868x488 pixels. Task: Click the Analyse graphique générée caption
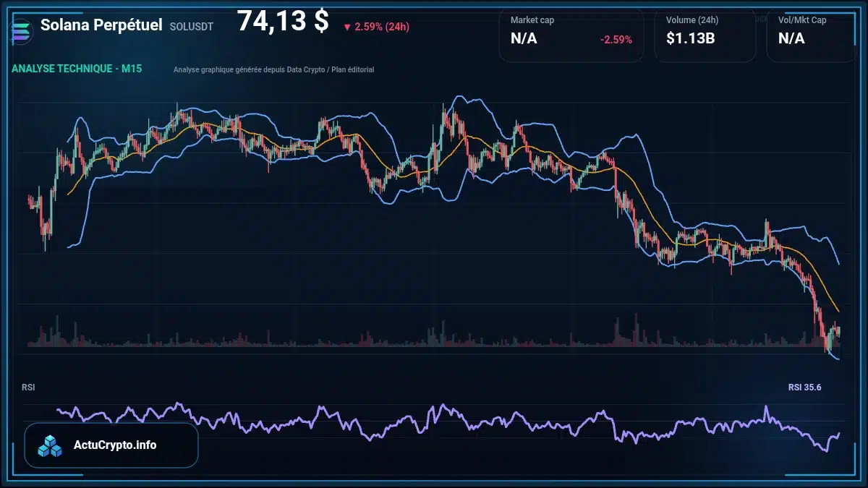(274, 69)
